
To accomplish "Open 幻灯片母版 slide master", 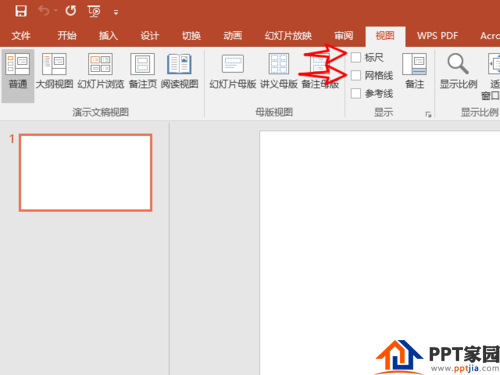I will click(233, 72).
